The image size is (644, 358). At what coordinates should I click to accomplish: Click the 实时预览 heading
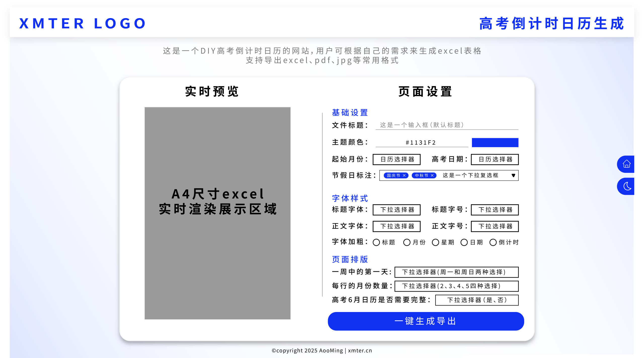(x=212, y=91)
